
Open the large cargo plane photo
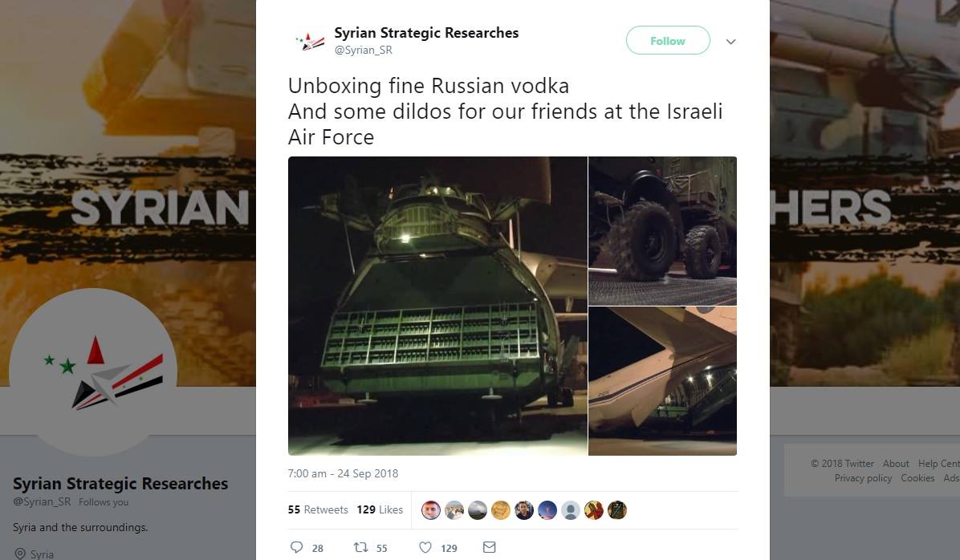437,306
